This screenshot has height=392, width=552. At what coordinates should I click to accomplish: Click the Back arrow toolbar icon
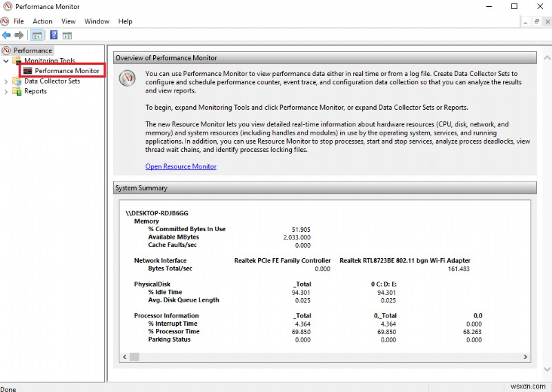(x=6, y=35)
